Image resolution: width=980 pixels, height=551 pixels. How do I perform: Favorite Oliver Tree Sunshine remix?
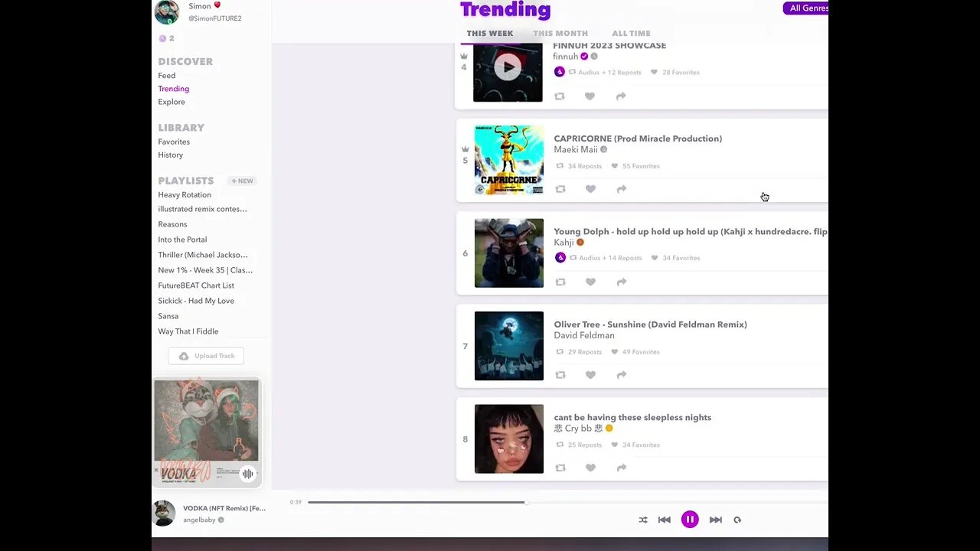(590, 375)
